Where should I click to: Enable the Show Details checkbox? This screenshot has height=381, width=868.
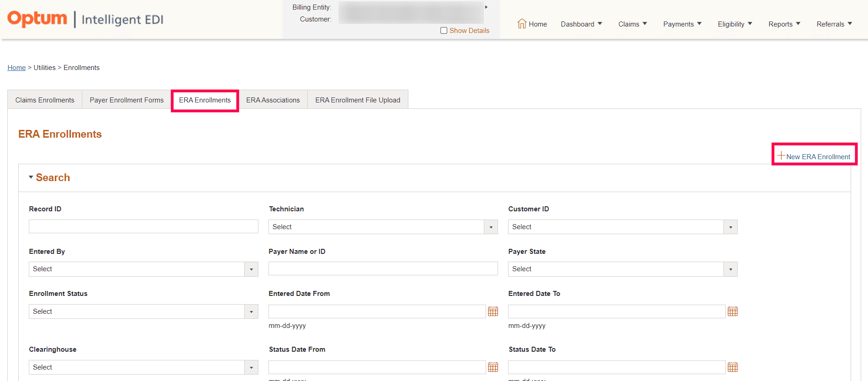coord(444,31)
